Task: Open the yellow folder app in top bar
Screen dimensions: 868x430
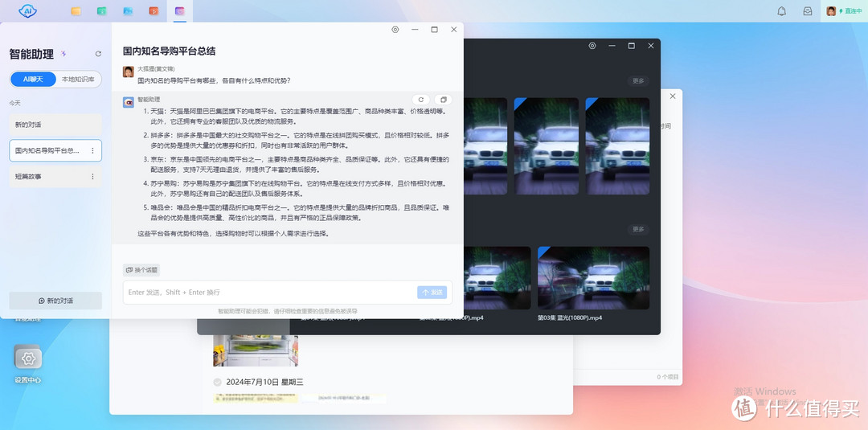Action: pyautogui.click(x=76, y=11)
